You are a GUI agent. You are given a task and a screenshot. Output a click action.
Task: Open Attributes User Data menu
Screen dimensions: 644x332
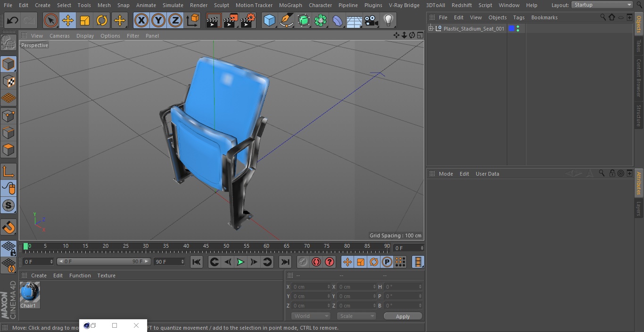tap(487, 174)
